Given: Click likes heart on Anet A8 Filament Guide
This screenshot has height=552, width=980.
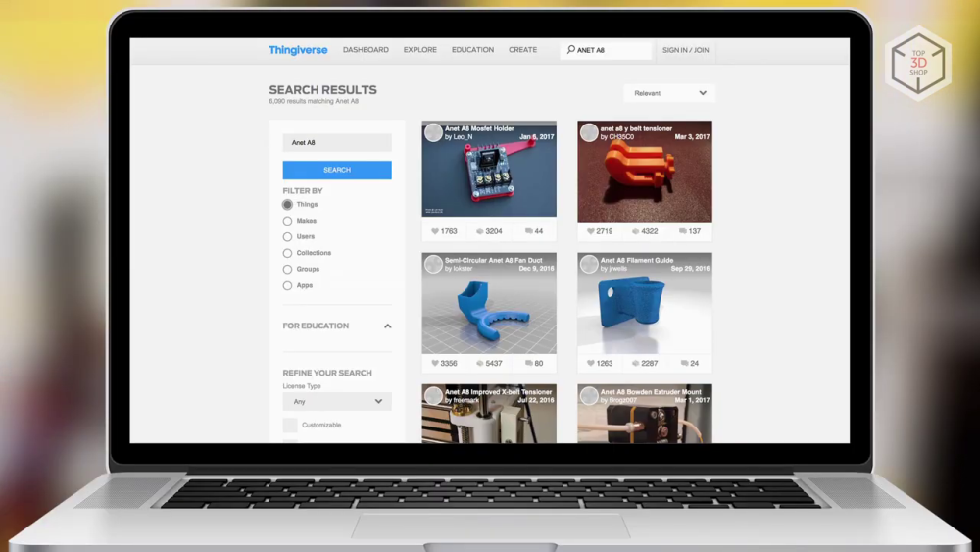Looking at the screenshot, I should 591,363.
